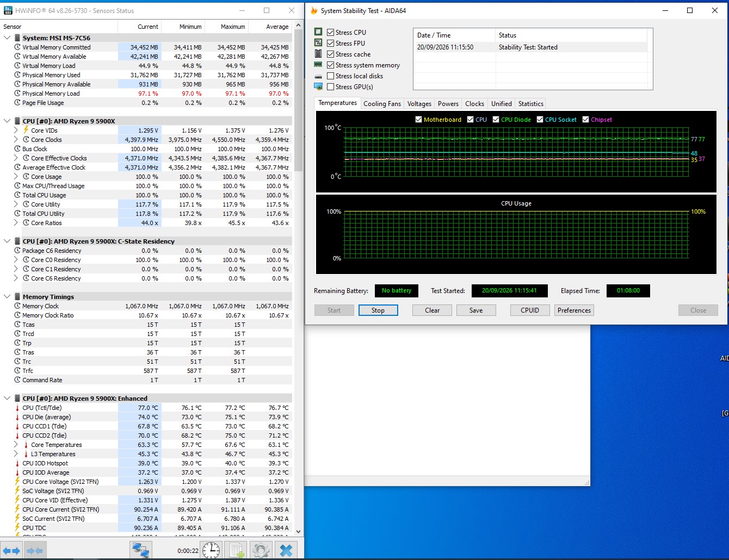Open the remote network monitoring icon in HWiNFO
Image resolution: width=729 pixels, height=560 pixels.
(141, 550)
